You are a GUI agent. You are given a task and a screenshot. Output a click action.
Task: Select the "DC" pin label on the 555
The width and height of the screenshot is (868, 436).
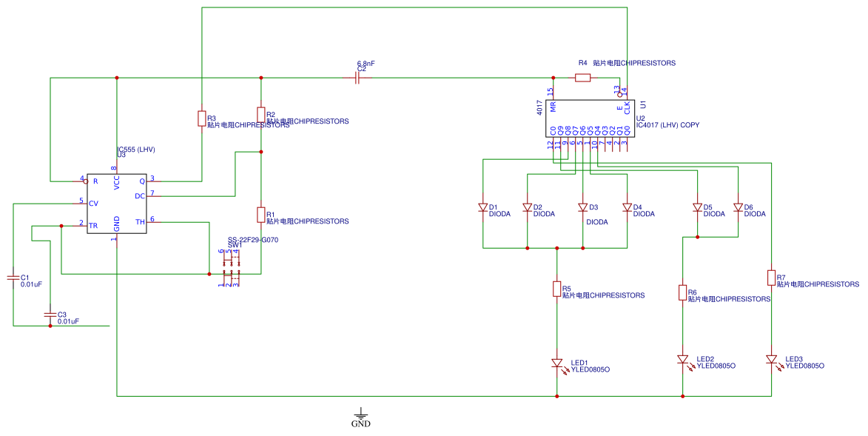pos(140,196)
